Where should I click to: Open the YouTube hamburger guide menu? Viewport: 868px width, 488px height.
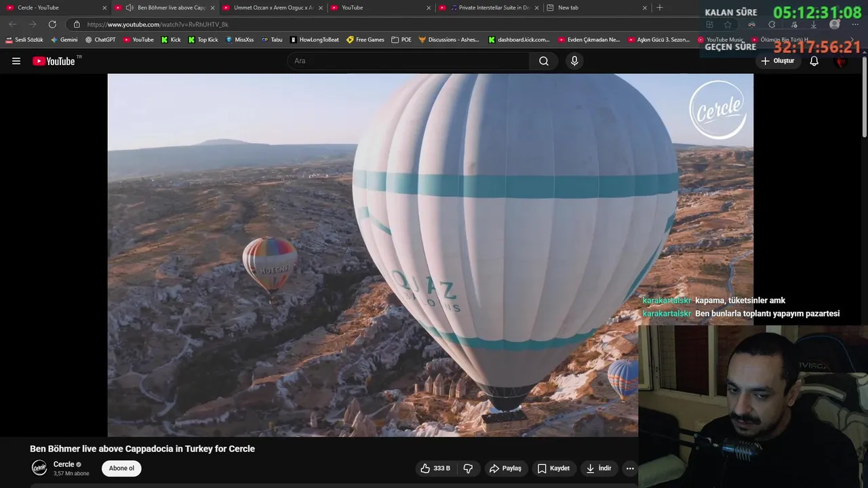[x=16, y=61]
